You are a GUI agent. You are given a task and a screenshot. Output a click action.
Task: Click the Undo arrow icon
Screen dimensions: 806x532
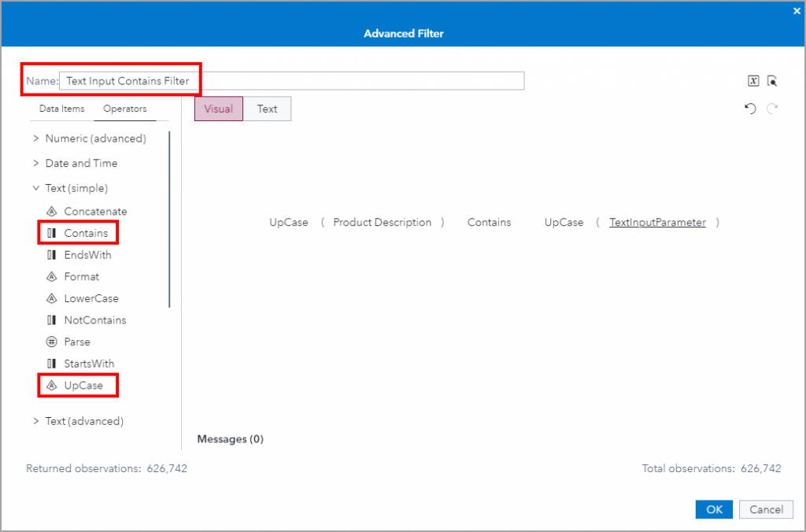pyautogui.click(x=749, y=109)
